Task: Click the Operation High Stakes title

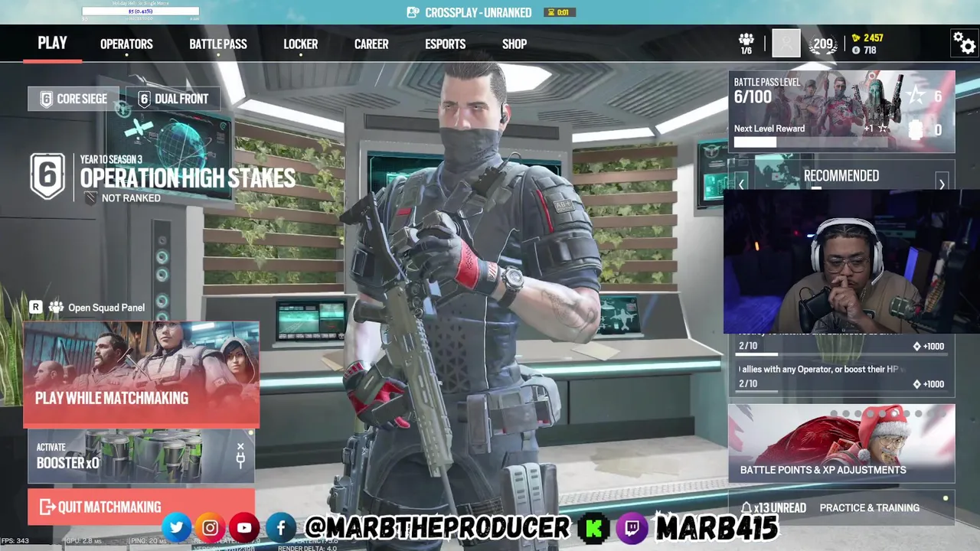Action: coord(188,178)
